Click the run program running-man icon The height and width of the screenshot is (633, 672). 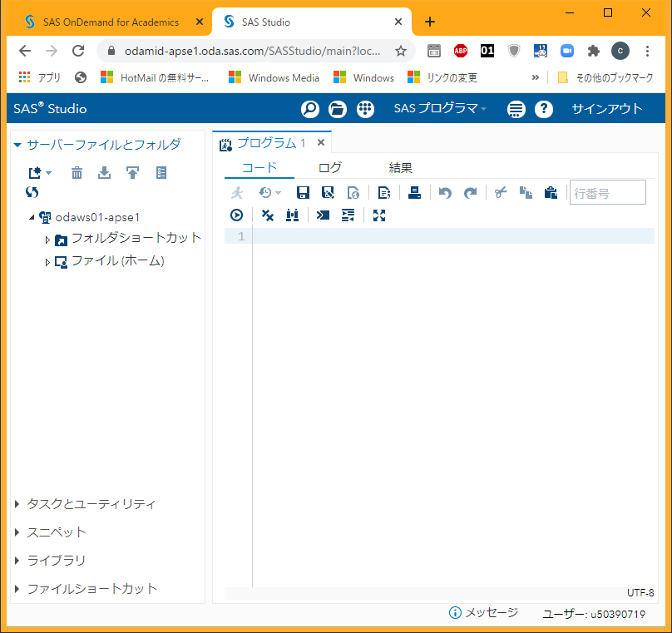point(237,193)
